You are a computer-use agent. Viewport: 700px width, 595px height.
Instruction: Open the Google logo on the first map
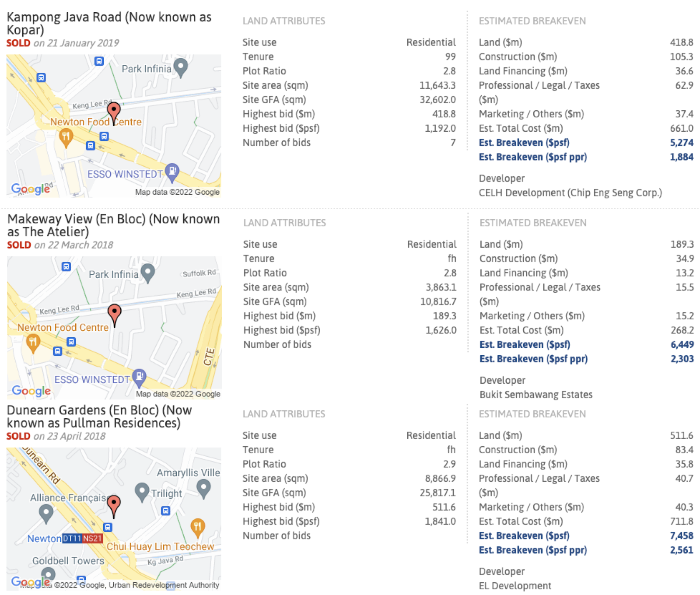click(x=31, y=189)
